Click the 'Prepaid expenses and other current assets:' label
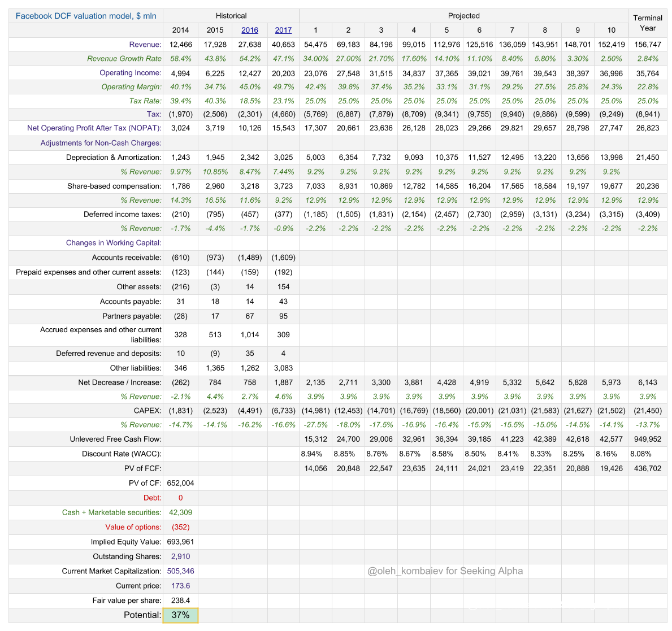Screen dimensions: 672x631 pyautogui.click(x=89, y=272)
